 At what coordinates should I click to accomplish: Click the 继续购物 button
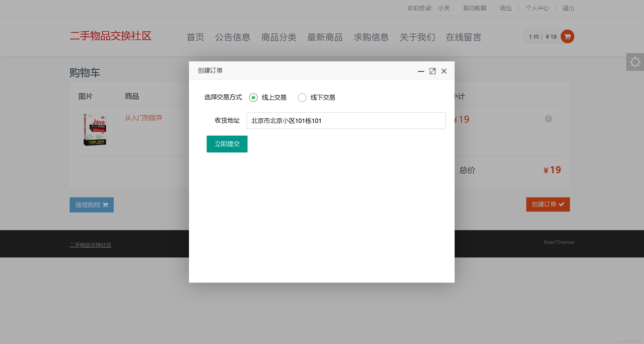91,205
